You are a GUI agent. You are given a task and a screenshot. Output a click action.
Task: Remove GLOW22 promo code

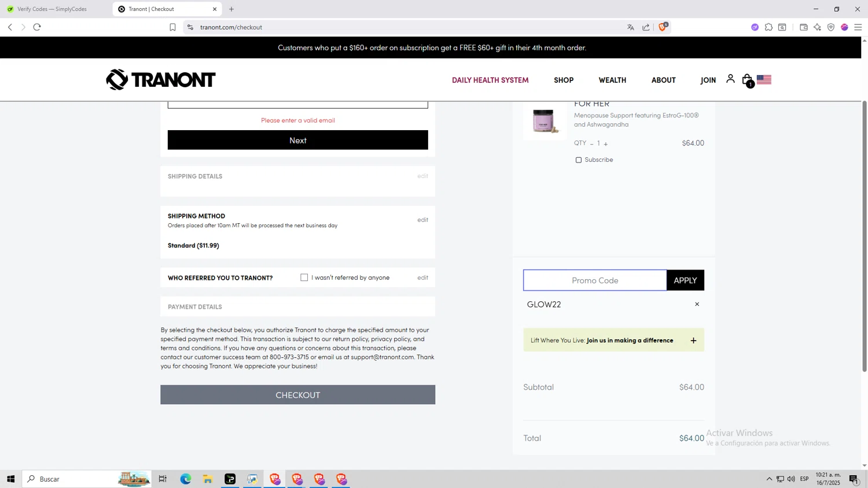[697, 304]
